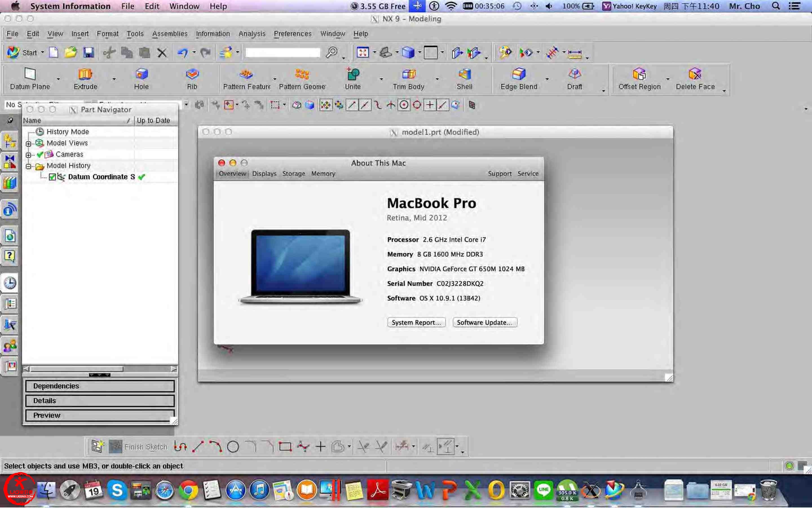This screenshot has width=812, height=508.
Task: Select the Edge Blend tool
Action: (x=519, y=79)
